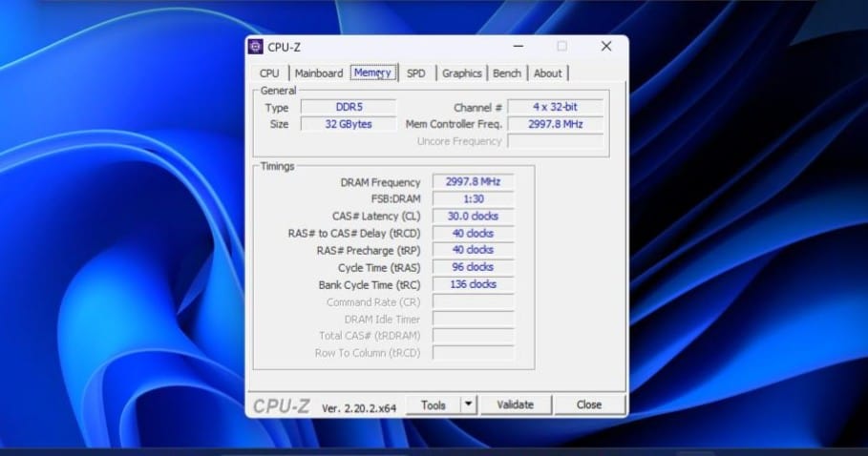Minimize the CPU-Z window
Image resolution: width=868 pixels, height=456 pixels.
[519, 47]
